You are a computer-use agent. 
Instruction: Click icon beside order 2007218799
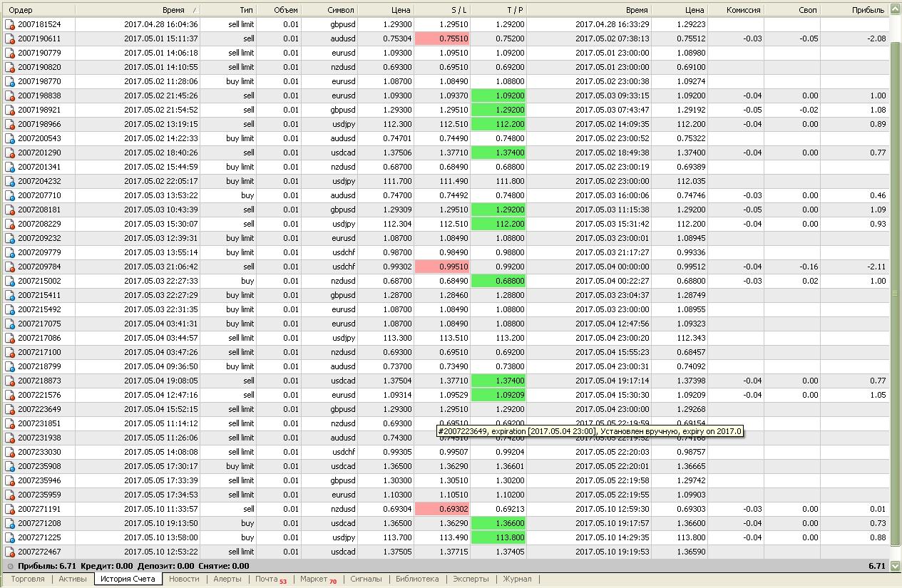point(10,366)
